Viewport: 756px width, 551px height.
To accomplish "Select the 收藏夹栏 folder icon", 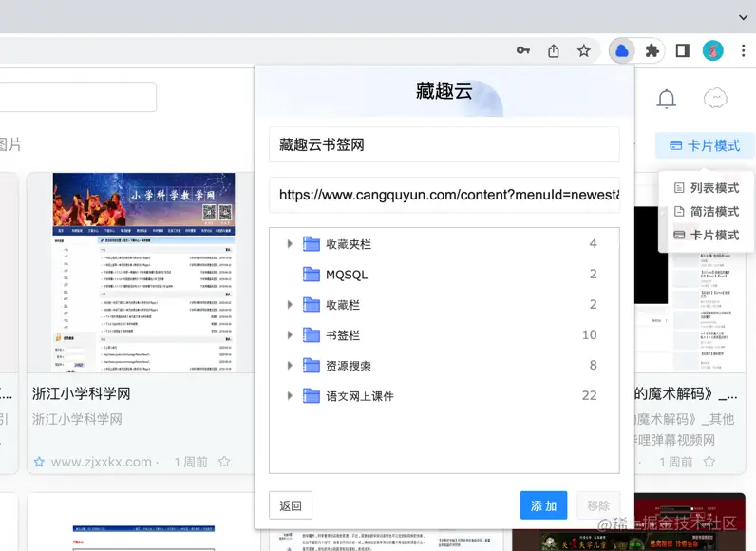I will point(311,244).
